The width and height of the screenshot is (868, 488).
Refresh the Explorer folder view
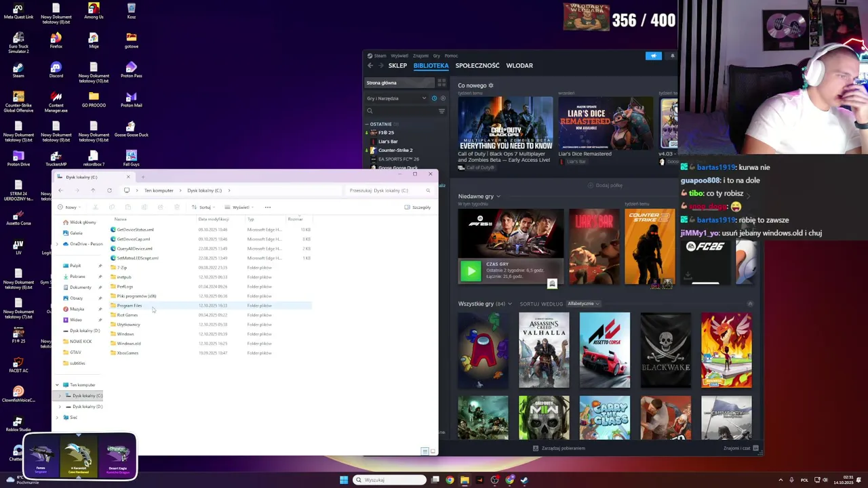coord(109,190)
